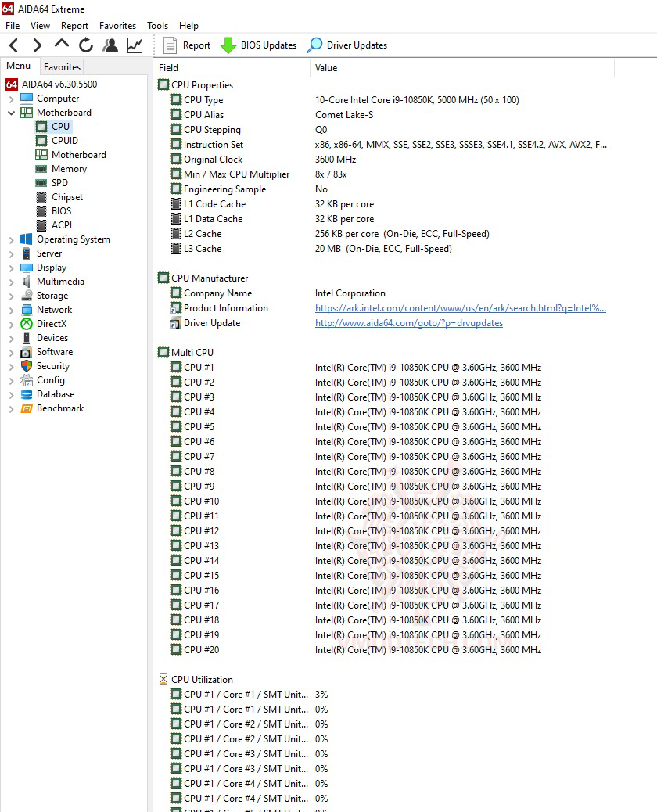Click the Multimedia speaker icon
This screenshot has height=812, width=657.
[x=27, y=281]
